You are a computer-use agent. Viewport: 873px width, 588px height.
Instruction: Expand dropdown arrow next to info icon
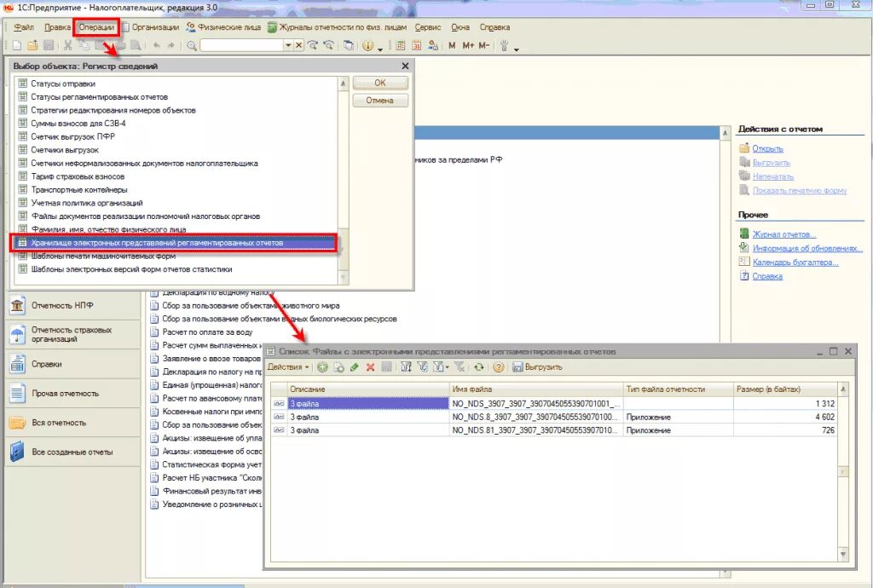(x=380, y=49)
